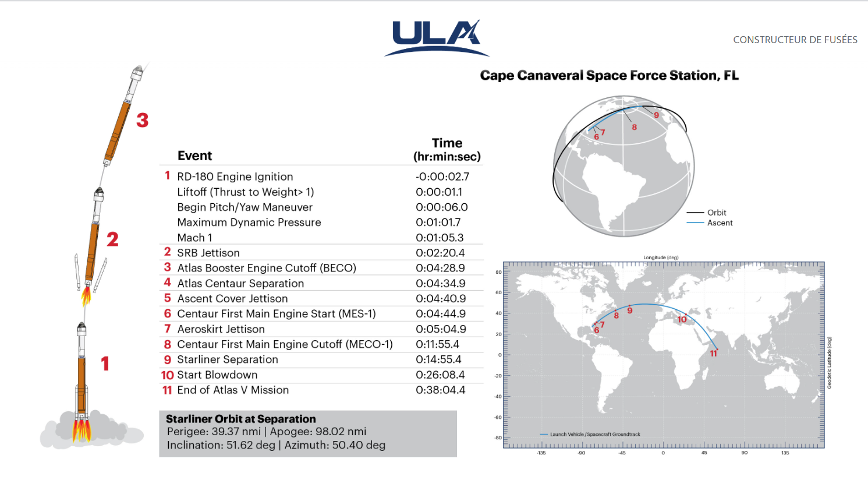Click the time value '0:05:04.9'
This screenshot has width=868, height=494.
pos(441,329)
